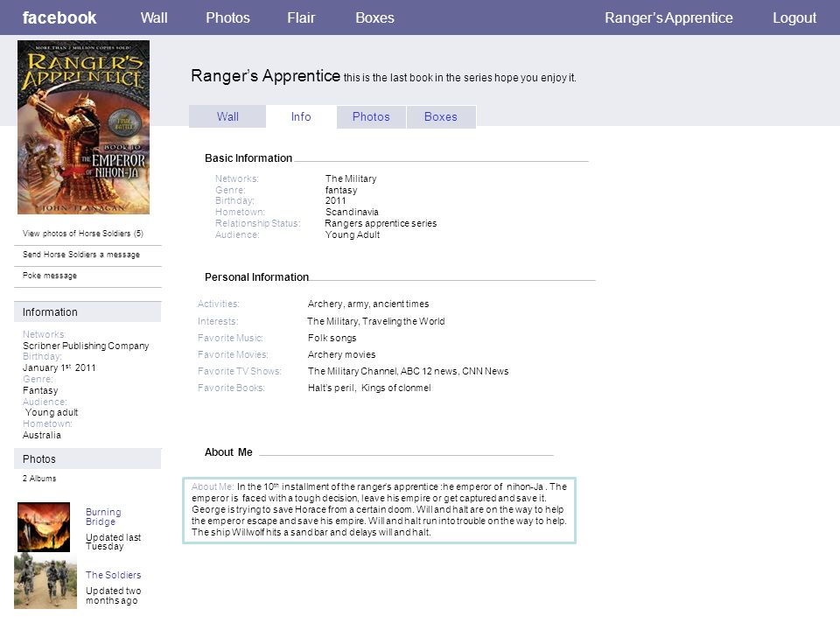The height and width of the screenshot is (630, 840).
Task: Click the 2 Albums text
Action: (x=39, y=479)
